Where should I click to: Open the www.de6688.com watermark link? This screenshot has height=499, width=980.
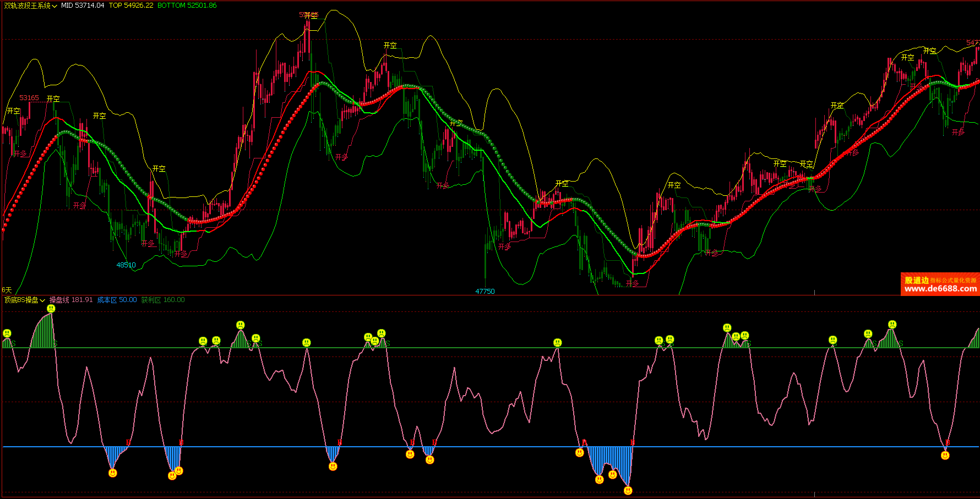[x=940, y=289]
